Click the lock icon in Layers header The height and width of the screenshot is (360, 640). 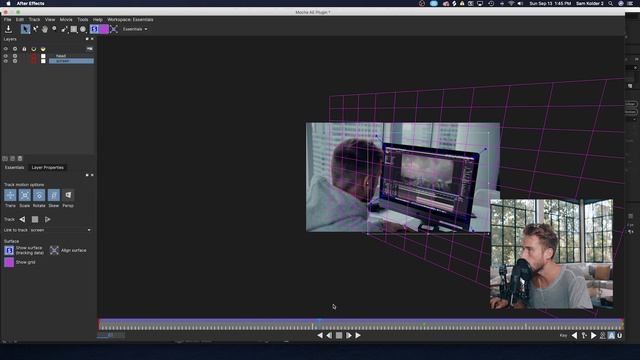[24, 49]
